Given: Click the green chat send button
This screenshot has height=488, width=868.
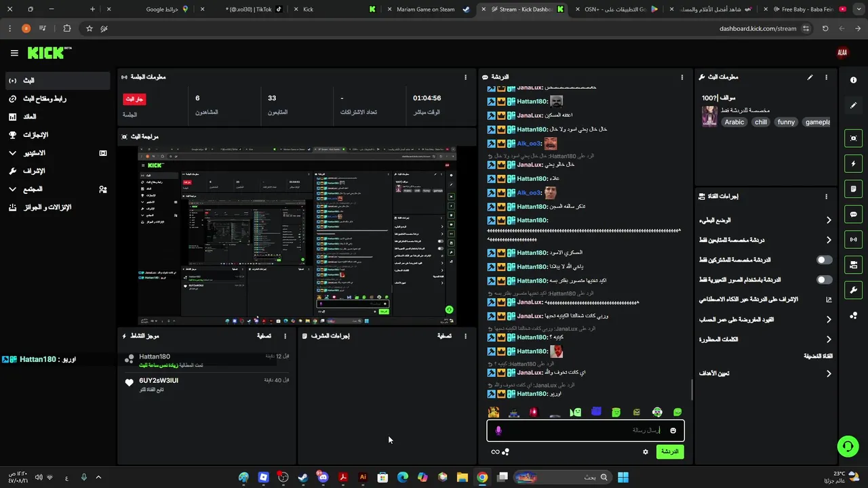Looking at the screenshot, I should pyautogui.click(x=670, y=451).
